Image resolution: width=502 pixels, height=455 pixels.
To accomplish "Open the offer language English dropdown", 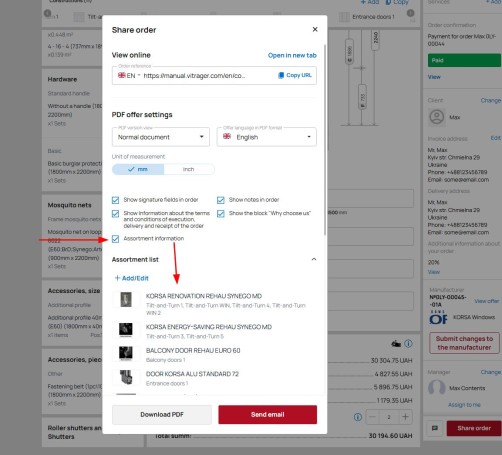I will pyautogui.click(x=266, y=137).
